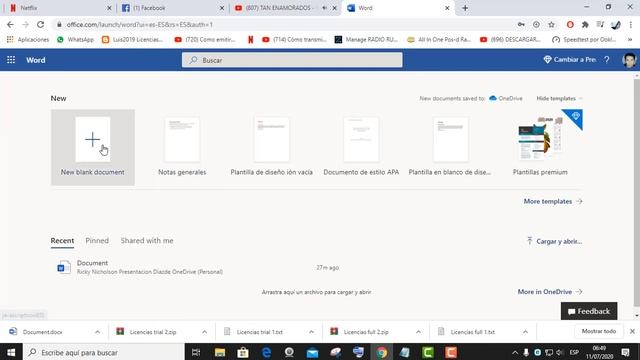The height and width of the screenshot is (360, 640).
Task: Open a new browser tab
Action: coord(465,8)
